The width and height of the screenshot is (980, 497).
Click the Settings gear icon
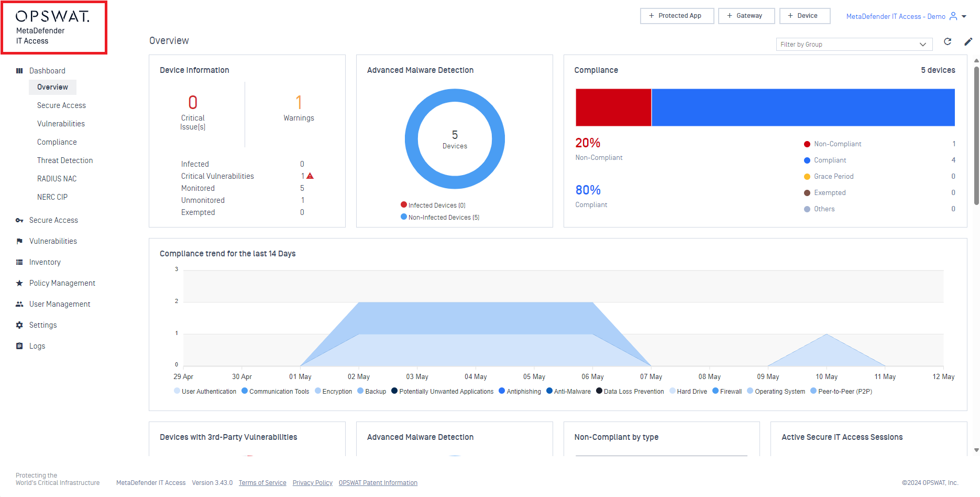(x=19, y=325)
